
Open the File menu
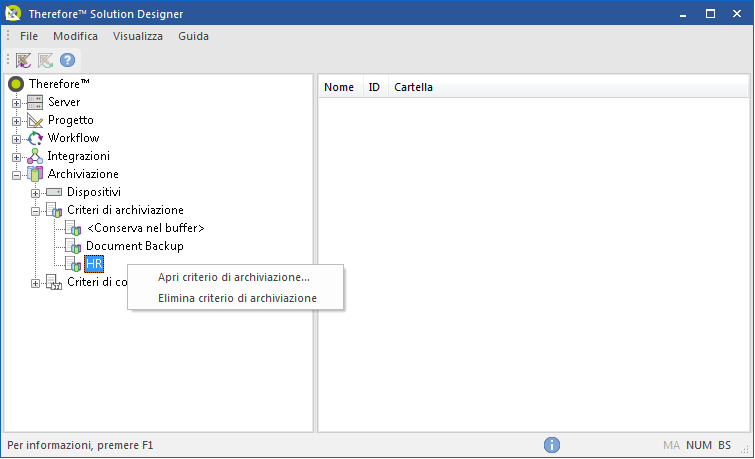29,36
